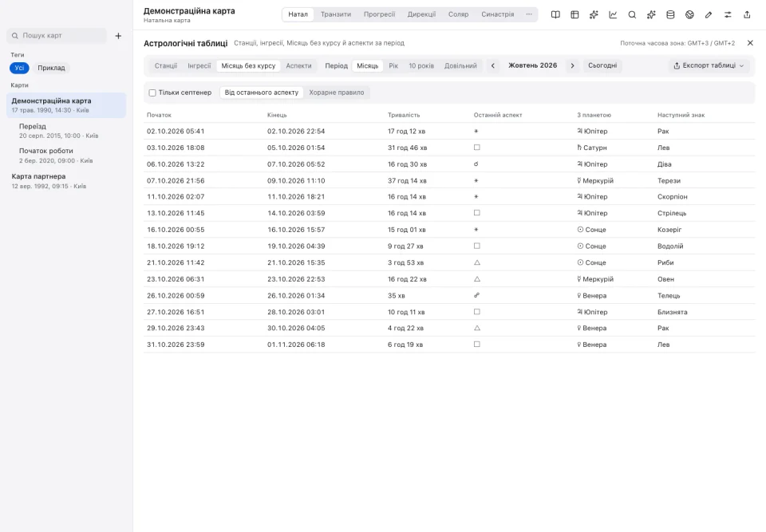Viewport: 766px width, 532px height.
Task: Choose the Довільний period option
Action: pos(460,65)
